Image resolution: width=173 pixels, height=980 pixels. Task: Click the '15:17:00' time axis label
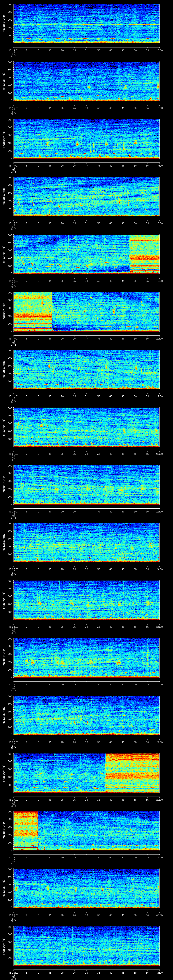point(13,223)
